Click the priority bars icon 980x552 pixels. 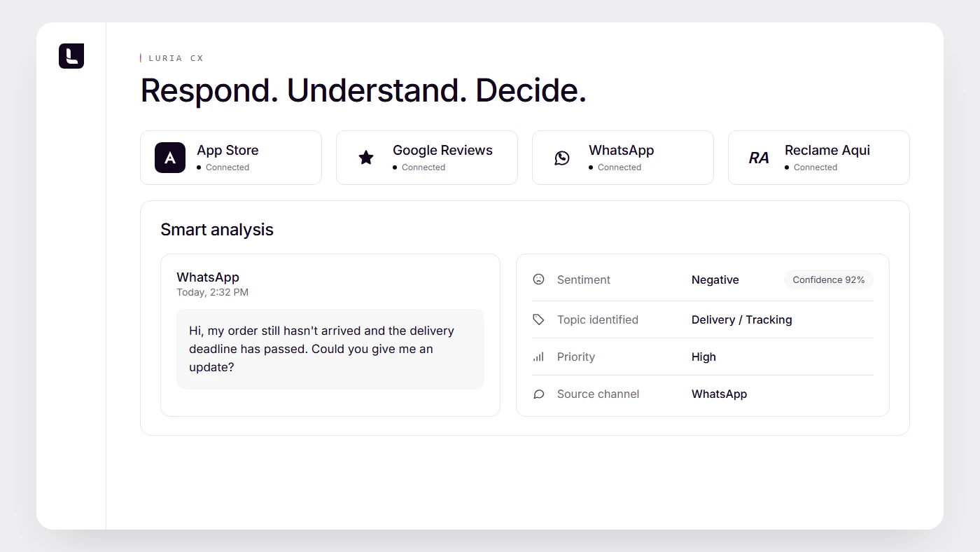538,357
